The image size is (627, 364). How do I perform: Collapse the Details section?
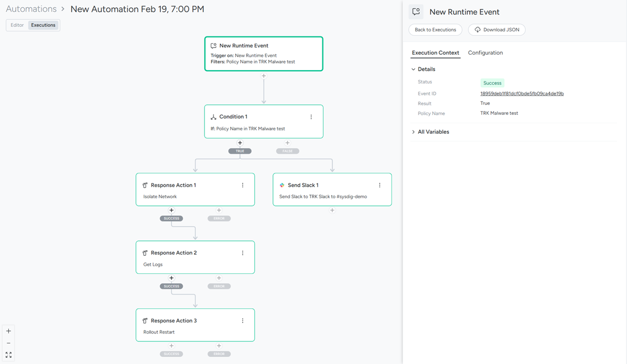tap(414, 70)
